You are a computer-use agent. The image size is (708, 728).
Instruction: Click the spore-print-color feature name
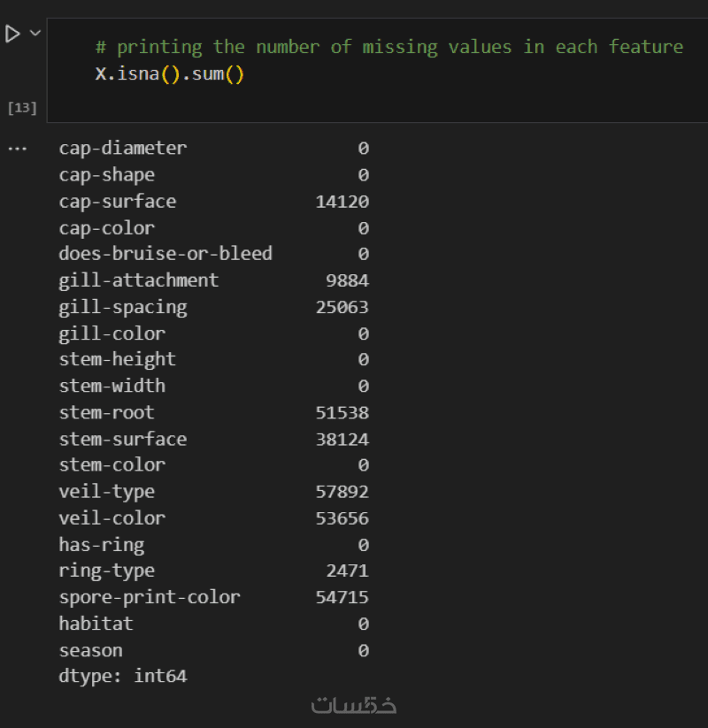point(150,597)
